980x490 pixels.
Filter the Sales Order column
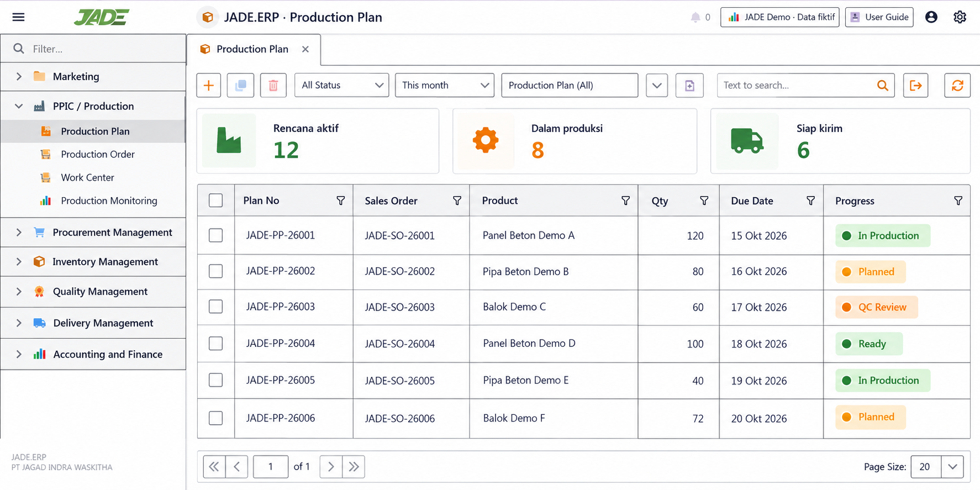[457, 201]
